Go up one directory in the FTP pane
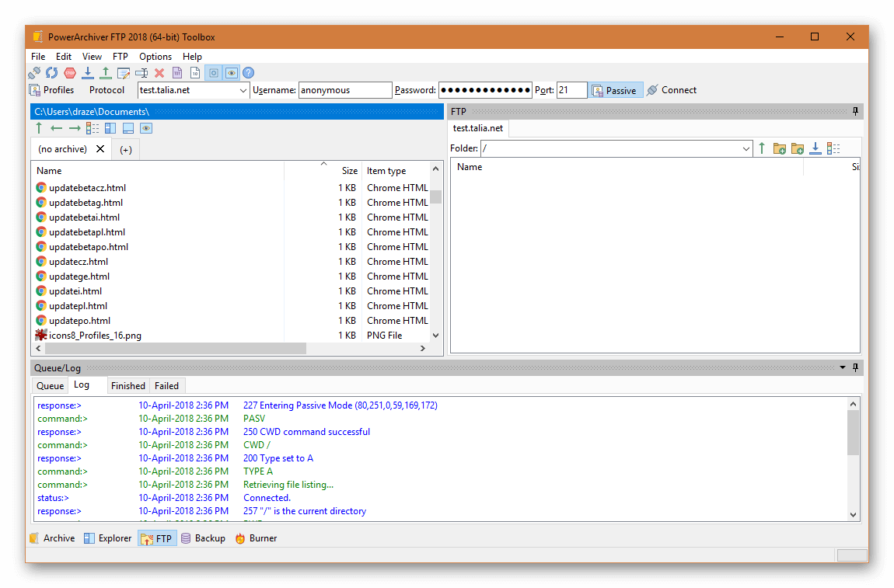Screen dimensions: 894x588 click(x=762, y=148)
